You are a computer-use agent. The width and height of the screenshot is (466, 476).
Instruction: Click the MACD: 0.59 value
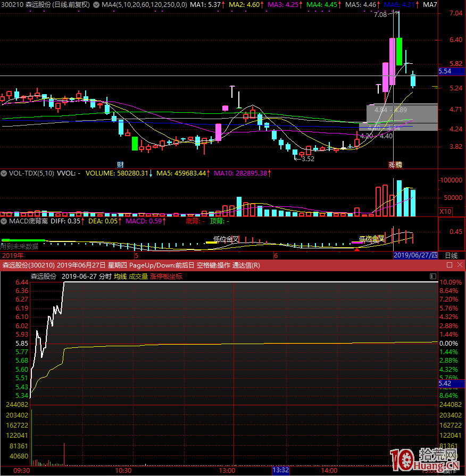tap(144, 221)
